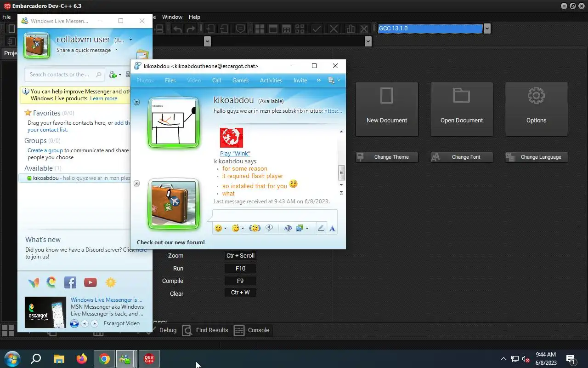
Task: Play the Escargot video in Messenger
Action: (74, 324)
